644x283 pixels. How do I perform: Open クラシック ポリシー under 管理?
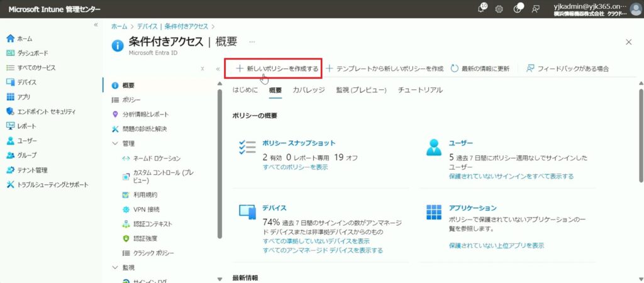coord(148,253)
